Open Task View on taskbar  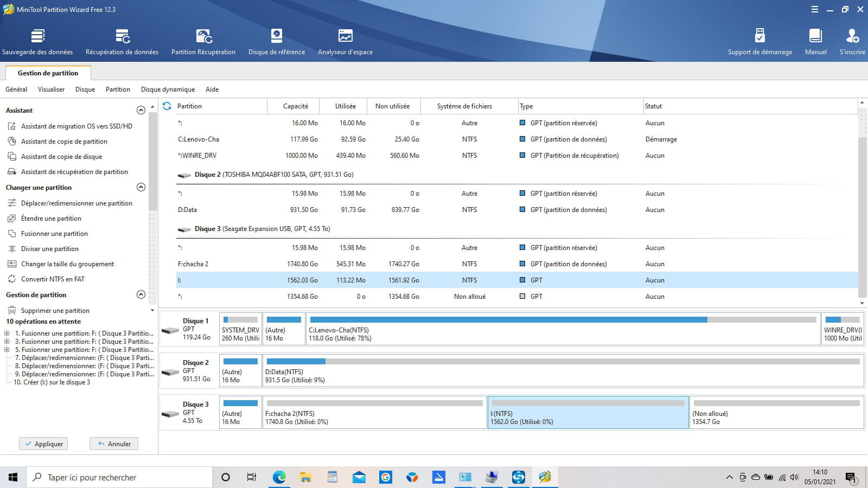point(252,477)
